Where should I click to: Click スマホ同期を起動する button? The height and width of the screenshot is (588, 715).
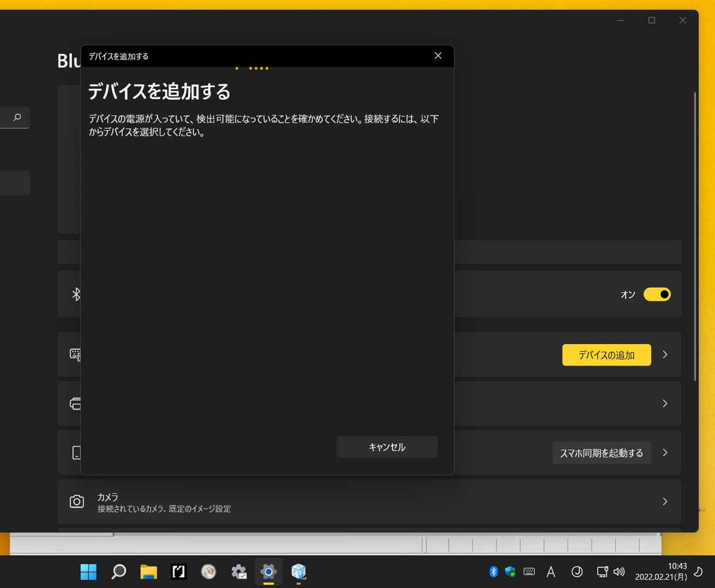[x=602, y=453]
